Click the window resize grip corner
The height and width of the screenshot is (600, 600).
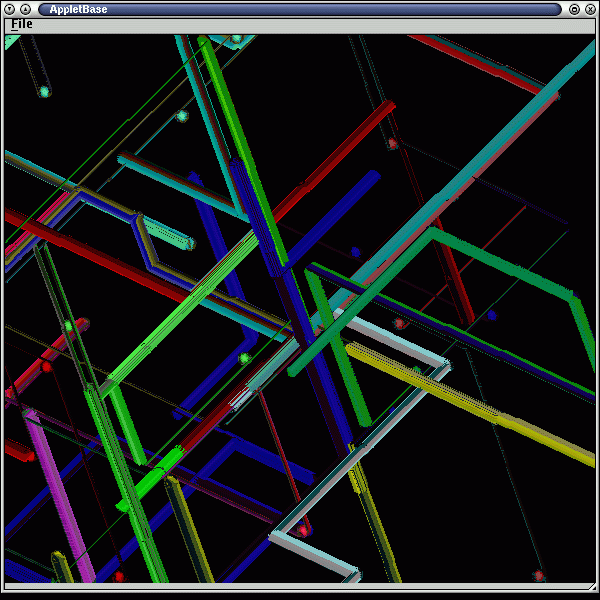tap(592, 587)
